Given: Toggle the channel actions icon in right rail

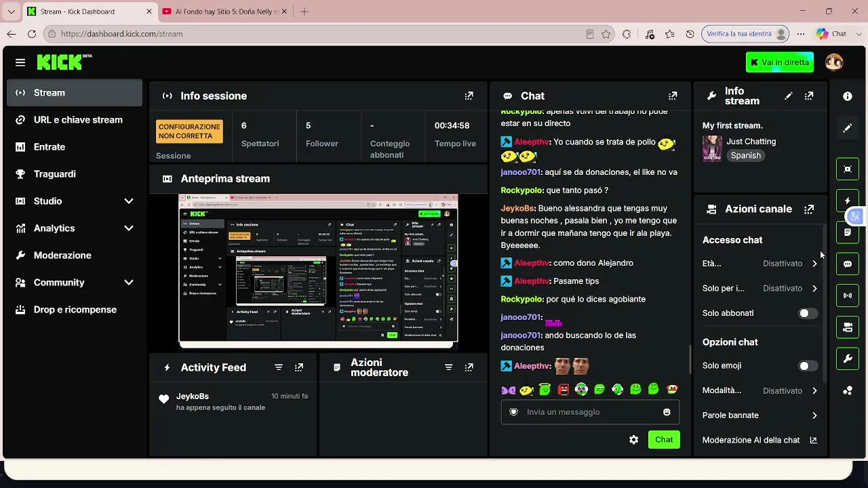Looking at the screenshot, I should click(x=848, y=327).
